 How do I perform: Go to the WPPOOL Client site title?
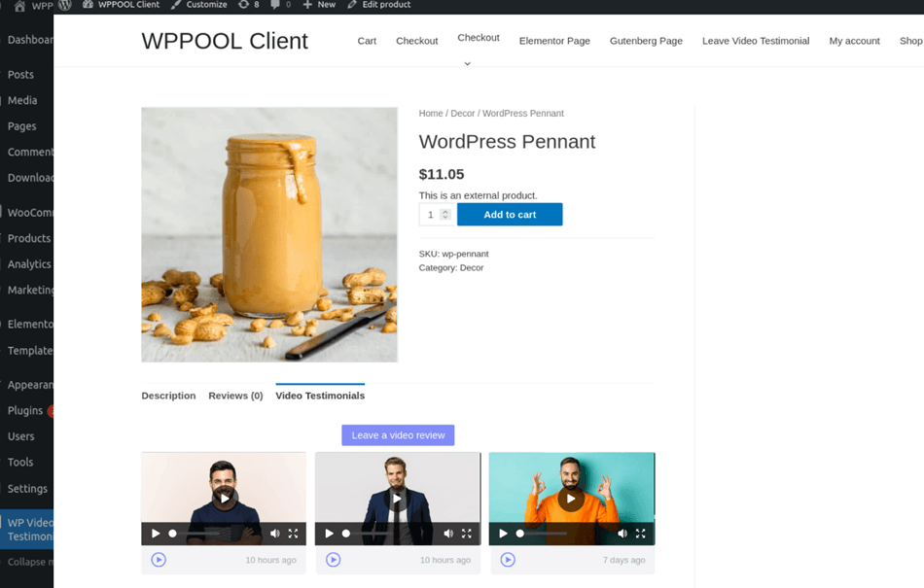click(225, 41)
